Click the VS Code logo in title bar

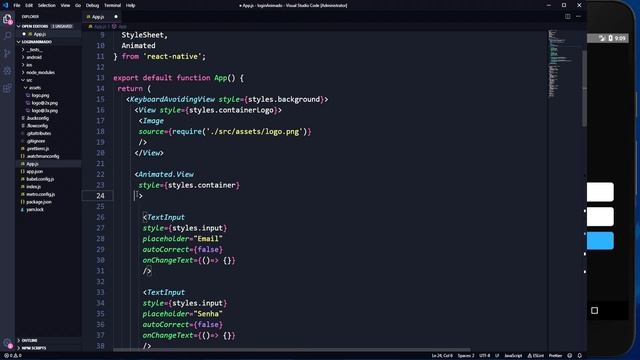tap(5, 5)
